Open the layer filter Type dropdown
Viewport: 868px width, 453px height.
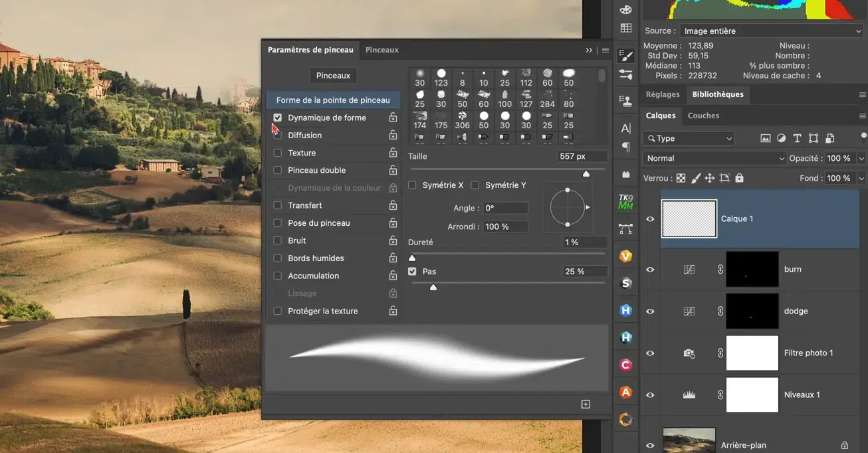(689, 138)
